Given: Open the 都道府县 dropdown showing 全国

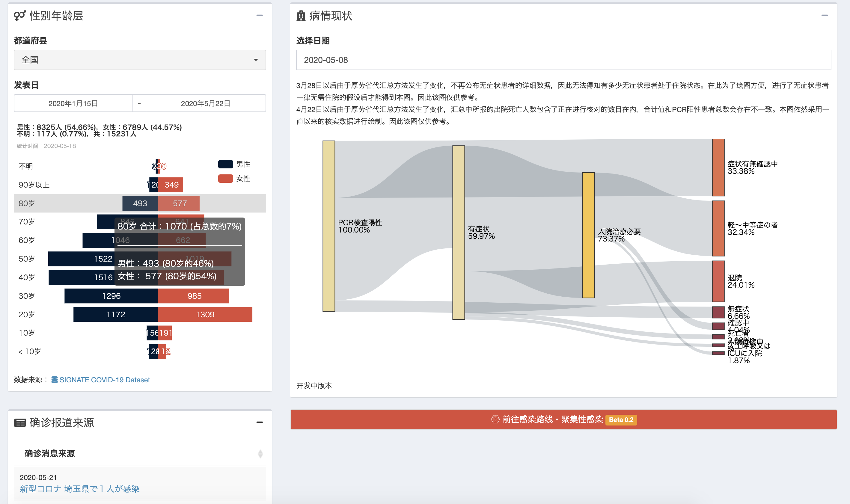Looking at the screenshot, I should [140, 60].
